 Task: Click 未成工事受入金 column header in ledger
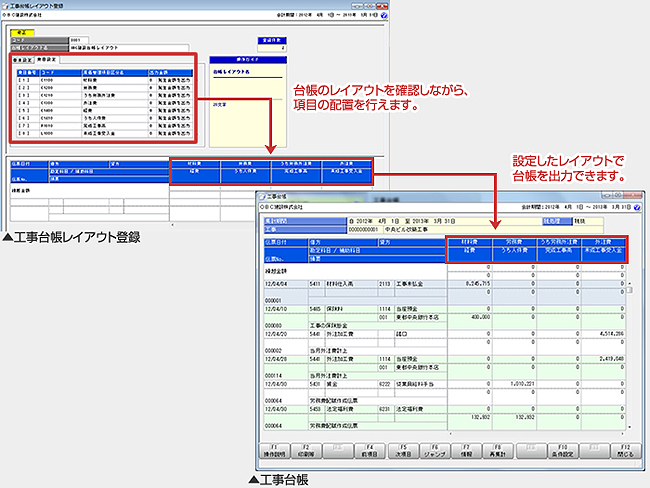(604, 250)
